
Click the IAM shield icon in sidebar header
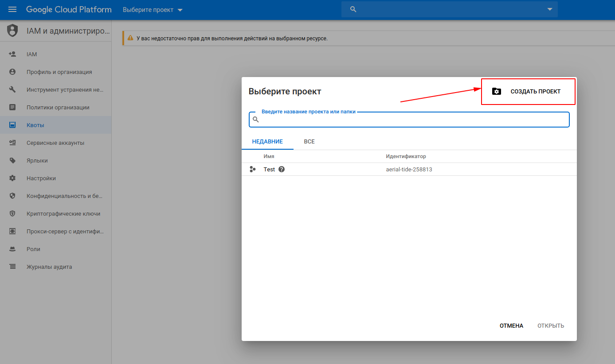(x=12, y=31)
